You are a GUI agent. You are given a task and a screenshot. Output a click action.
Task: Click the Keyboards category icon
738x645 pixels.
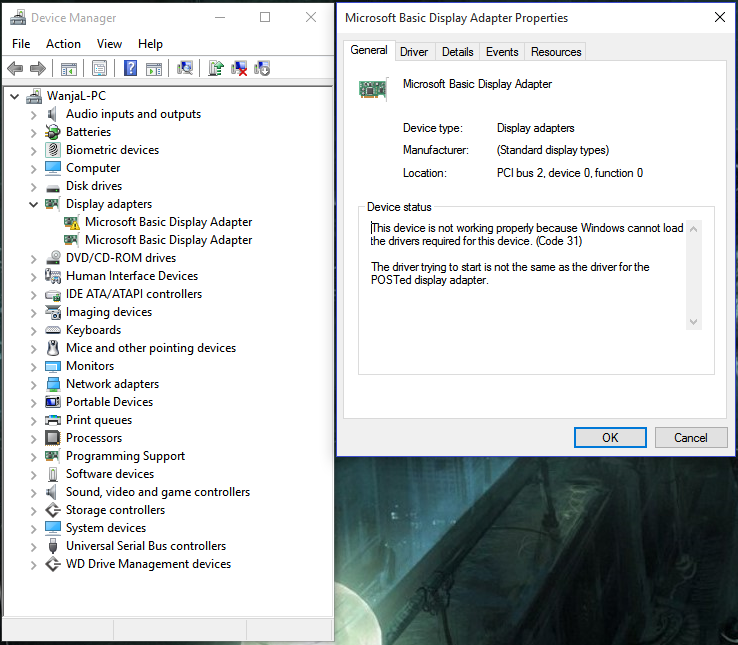(53, 330)
